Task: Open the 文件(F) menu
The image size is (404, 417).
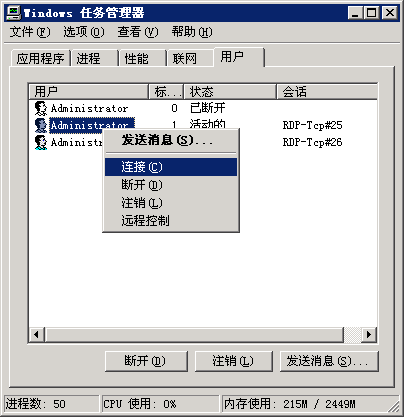Action: tap(30, 32)
